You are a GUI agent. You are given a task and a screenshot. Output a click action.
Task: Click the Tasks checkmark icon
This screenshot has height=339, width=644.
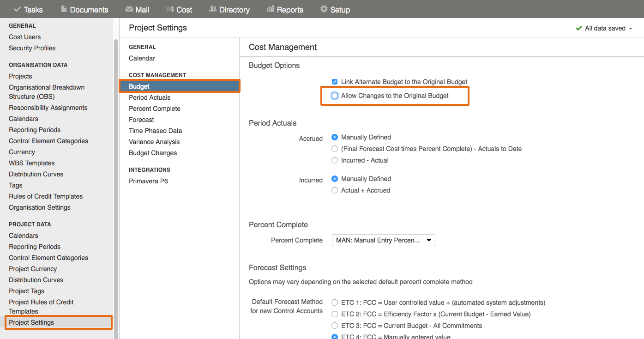pos(18,9)
